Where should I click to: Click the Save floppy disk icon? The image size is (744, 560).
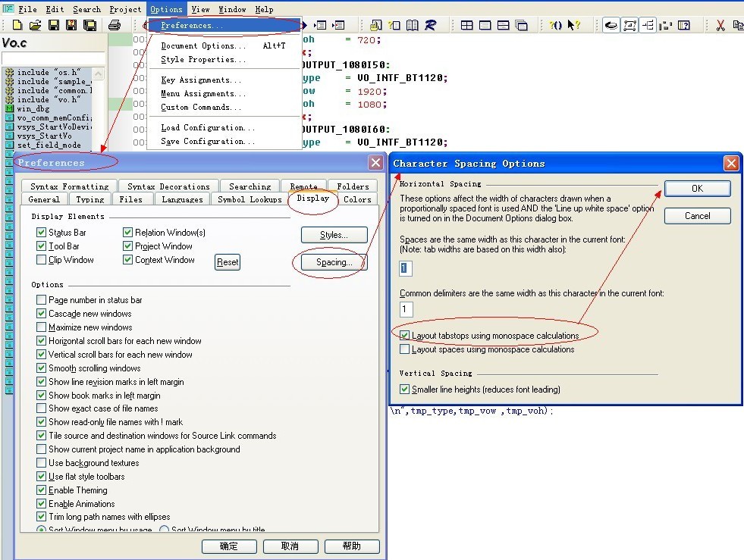click(x=54, y=25)
